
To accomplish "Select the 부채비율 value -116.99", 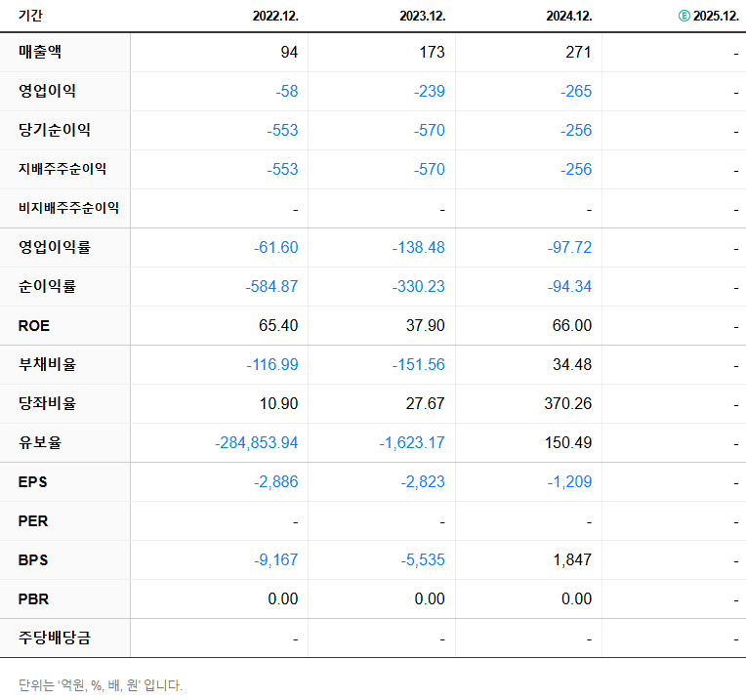I will pyautogui.click(x=272, y=364).
